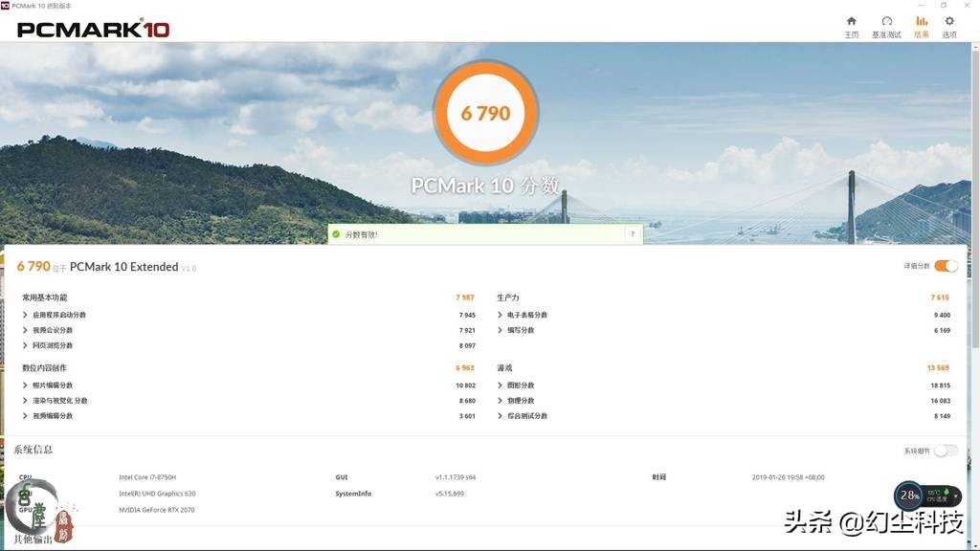Click the 7 615 productivity score

pyautogui.click(x=940, y=298)
